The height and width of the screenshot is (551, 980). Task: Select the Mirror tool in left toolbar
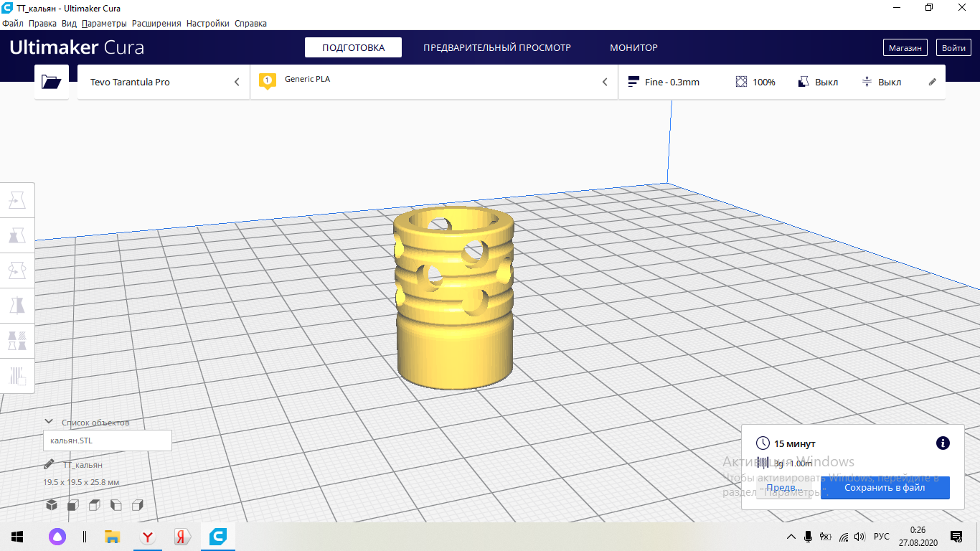click(x=17, y=306)
